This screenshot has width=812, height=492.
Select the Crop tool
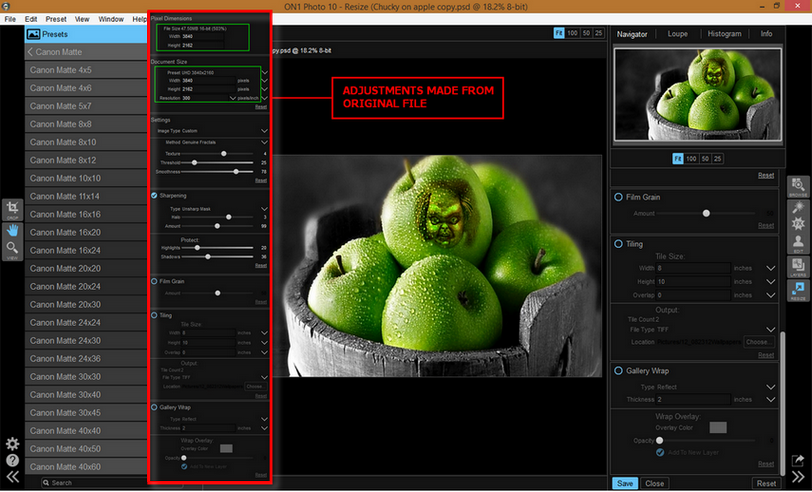tap(12, 210)
